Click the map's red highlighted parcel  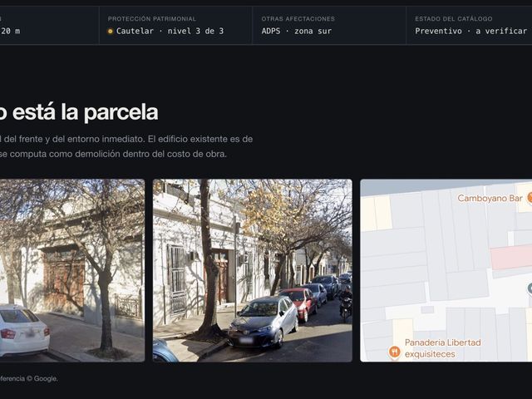pos(511,257)
